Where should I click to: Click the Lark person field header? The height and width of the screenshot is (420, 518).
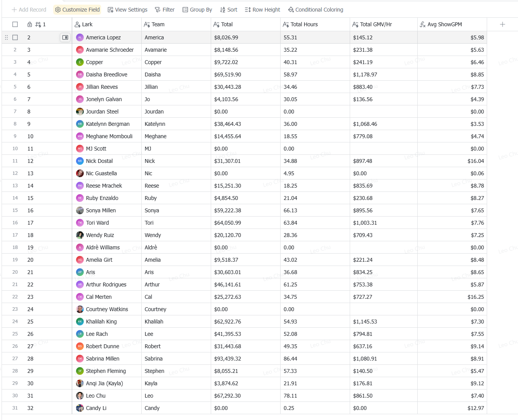tap(87, 24)
